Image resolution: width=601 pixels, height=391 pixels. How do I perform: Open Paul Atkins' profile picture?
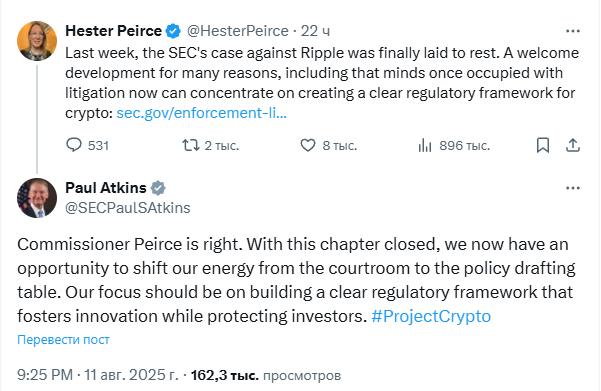tap(37, 198)
